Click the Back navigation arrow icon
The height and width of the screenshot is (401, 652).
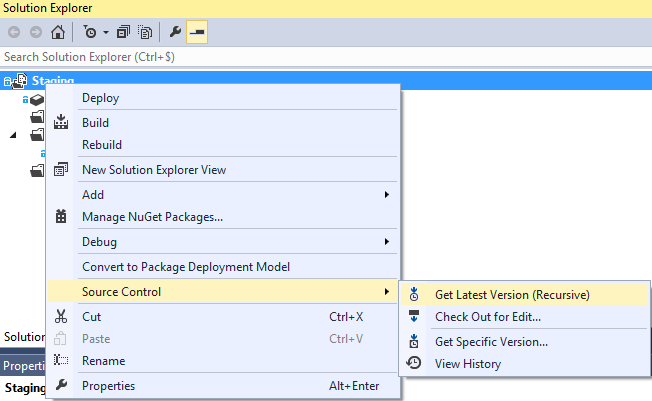click(14, 33)
